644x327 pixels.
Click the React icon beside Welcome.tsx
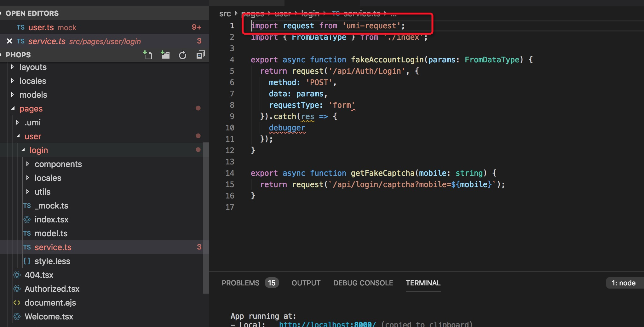17,317
